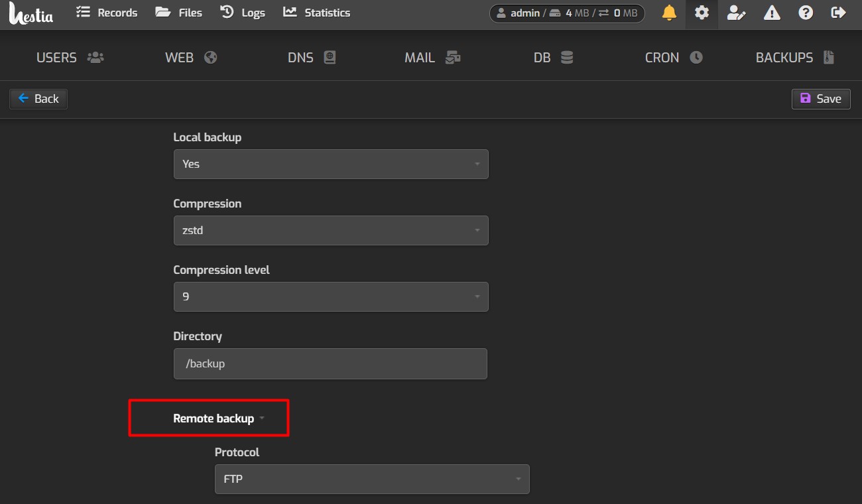Save the backup configuration
The width and height of the screenshot is (862, 504).
click(x=821, y=99)
